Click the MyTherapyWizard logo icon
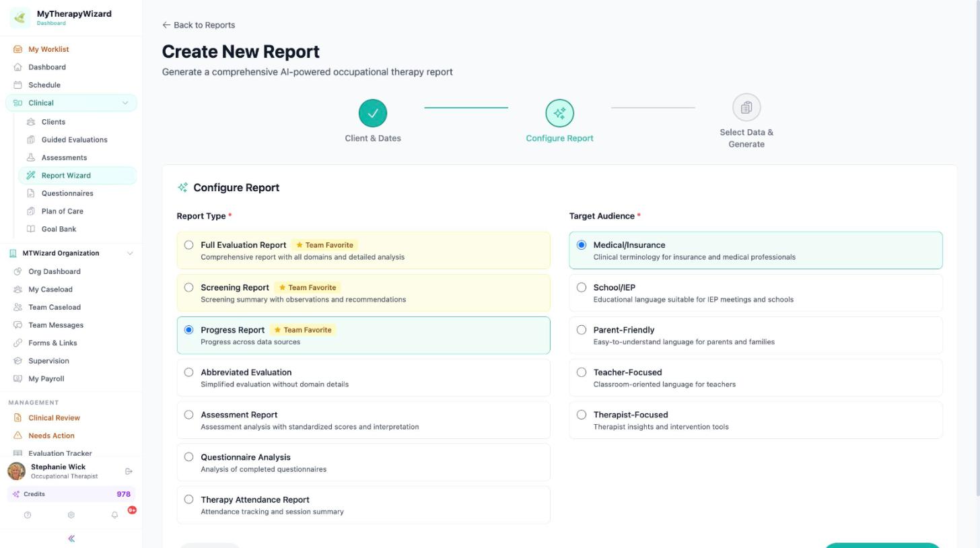 tap(20, 18)
